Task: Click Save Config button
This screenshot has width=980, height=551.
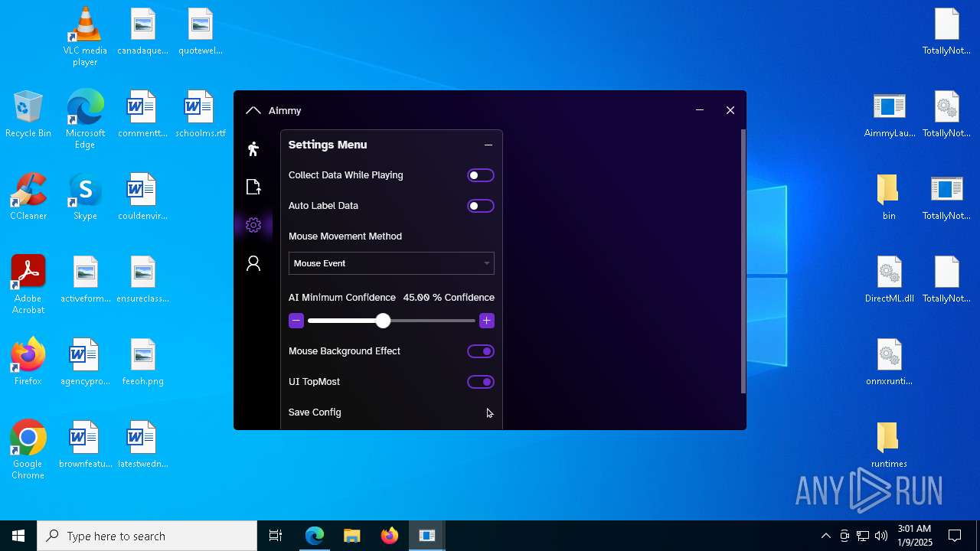Action: (391, 412)
